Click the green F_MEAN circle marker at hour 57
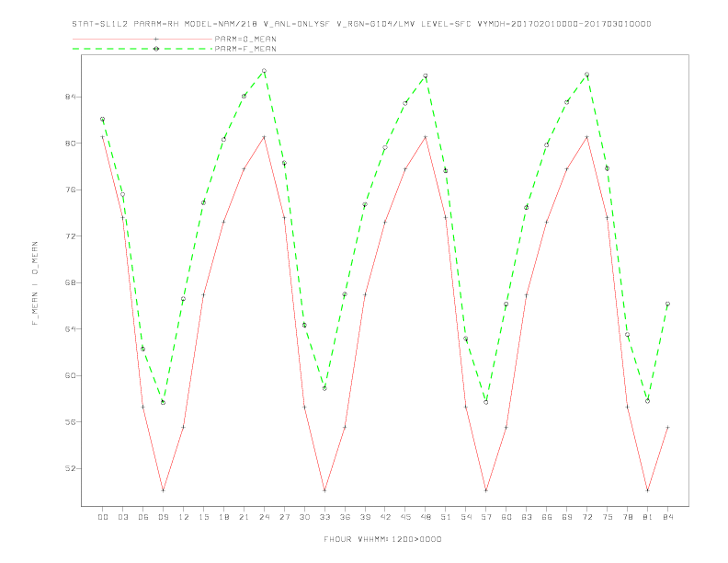This screenshot has height=563, width=728. tap(486, 402)
